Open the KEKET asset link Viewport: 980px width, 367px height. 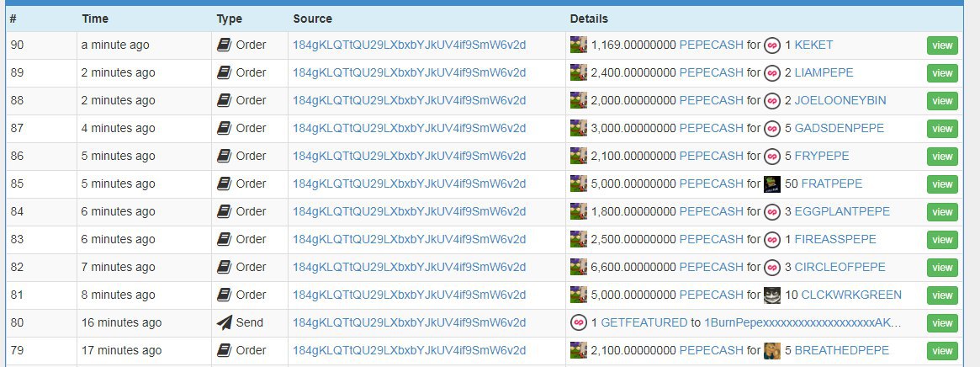813,45
